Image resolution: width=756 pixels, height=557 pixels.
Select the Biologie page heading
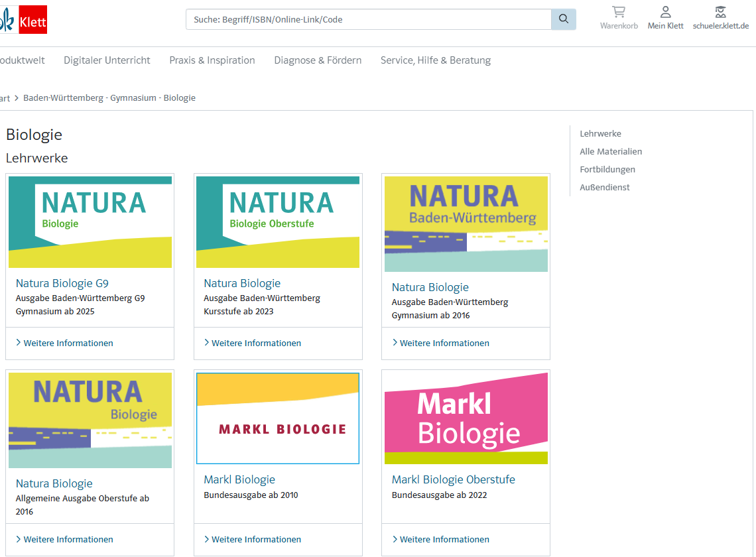pyautogui.click(x=34, y=135)
